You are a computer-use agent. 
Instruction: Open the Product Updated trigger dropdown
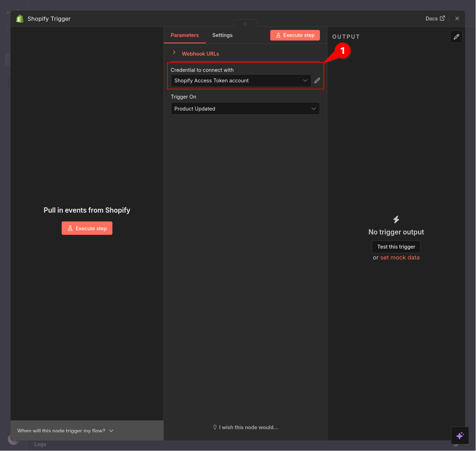(x=245, y=108)
